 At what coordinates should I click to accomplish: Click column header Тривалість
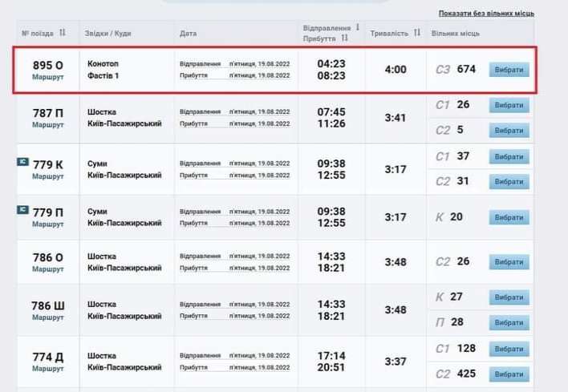[389, 34]
